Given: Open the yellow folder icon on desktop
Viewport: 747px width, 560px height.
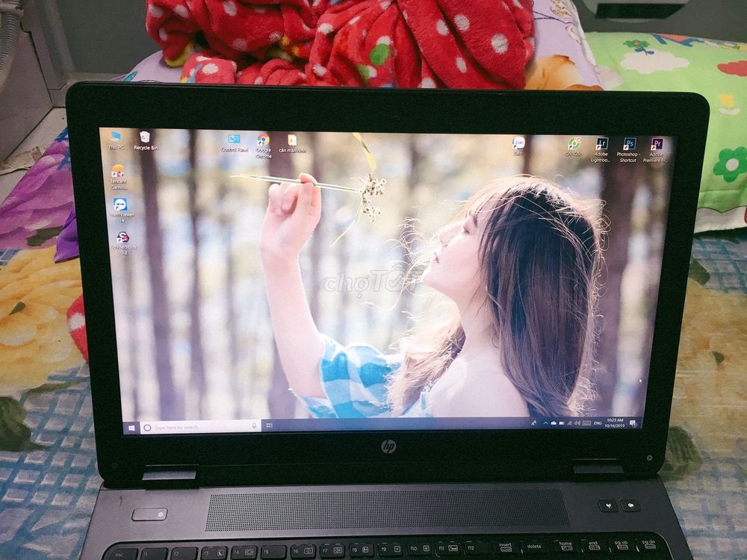Looking at the screenshot, I should (x=293, y=143).
